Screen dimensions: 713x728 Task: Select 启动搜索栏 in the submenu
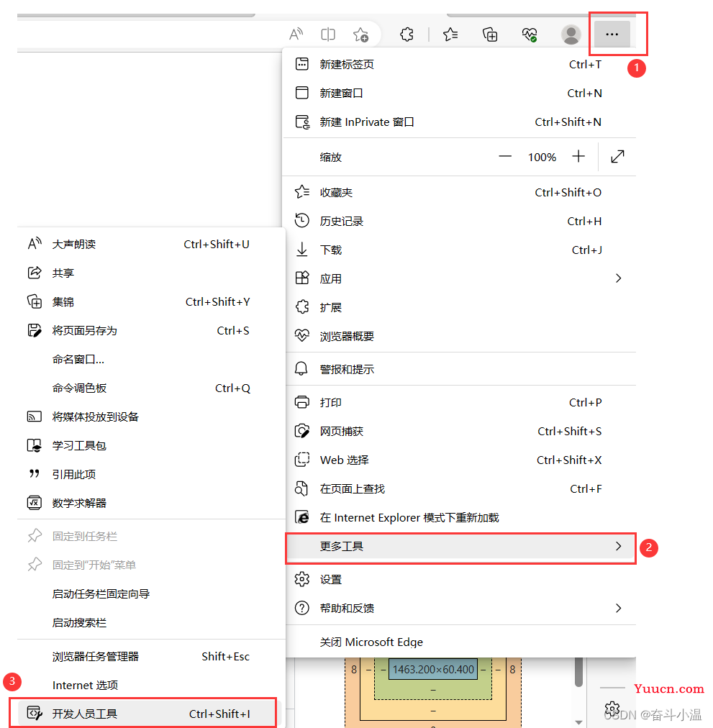150,623
